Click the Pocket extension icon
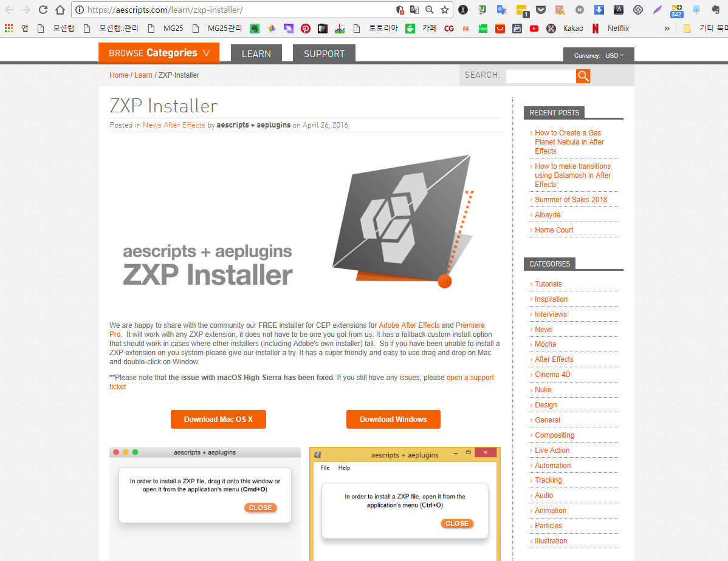728x561 pixels. 541,10
